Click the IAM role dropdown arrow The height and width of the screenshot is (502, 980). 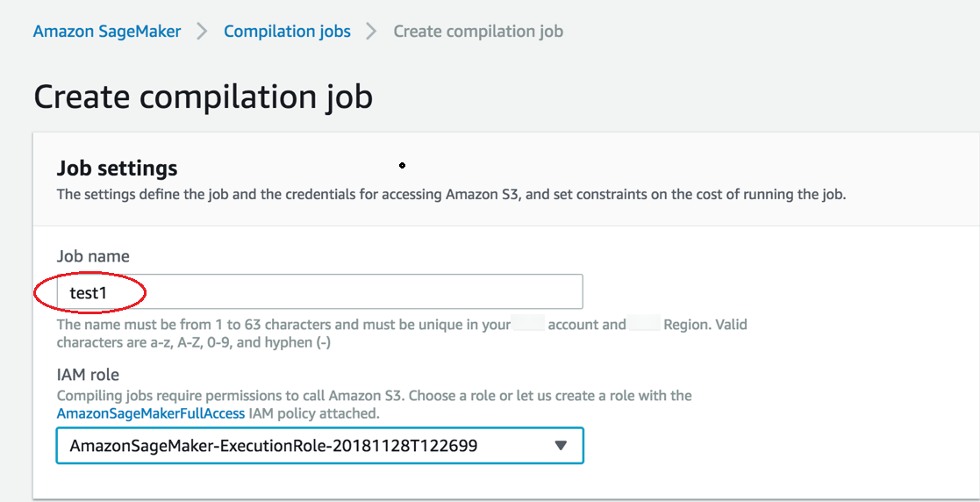562,446
